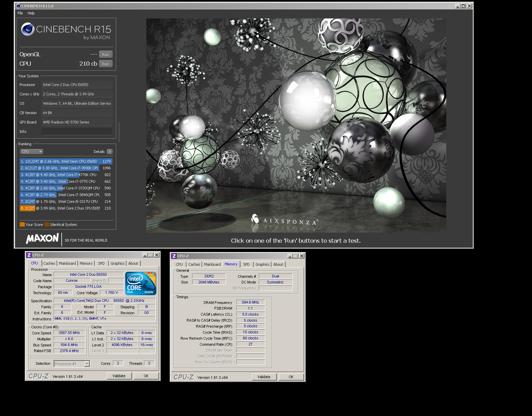
Task: Click the Core Speed value 3567.55 MHz
Action: point(69,333)
